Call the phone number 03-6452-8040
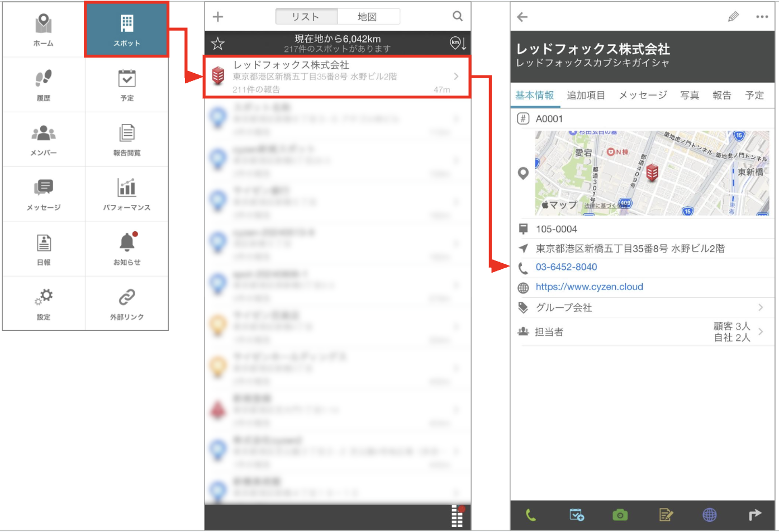The height and width of the screenshot is (532, 779). pyautogui.click(x=566, y=267)
